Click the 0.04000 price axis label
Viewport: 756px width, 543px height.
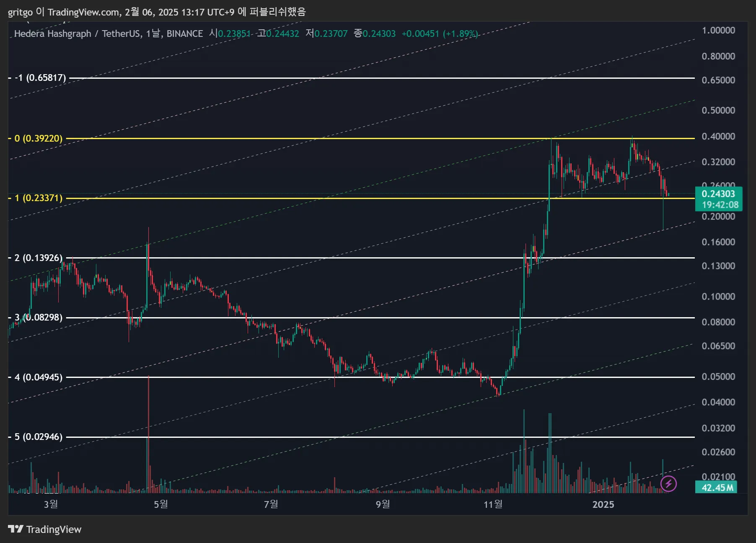click(x=718, y=402)
